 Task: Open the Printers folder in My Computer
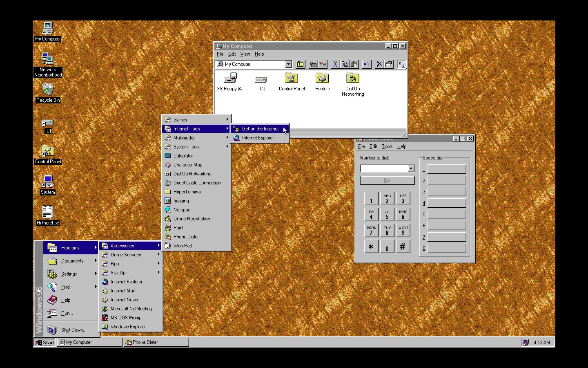[322, 79]
